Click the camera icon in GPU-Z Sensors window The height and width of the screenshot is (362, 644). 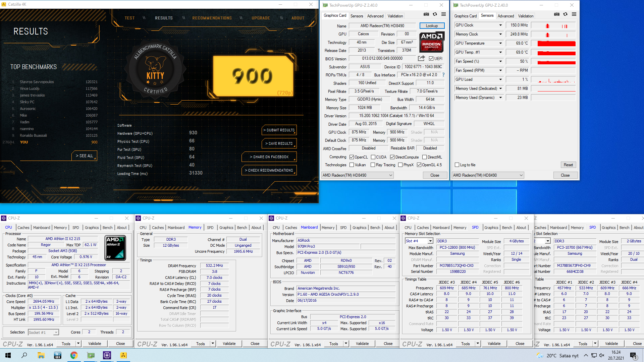pos(556,14)
